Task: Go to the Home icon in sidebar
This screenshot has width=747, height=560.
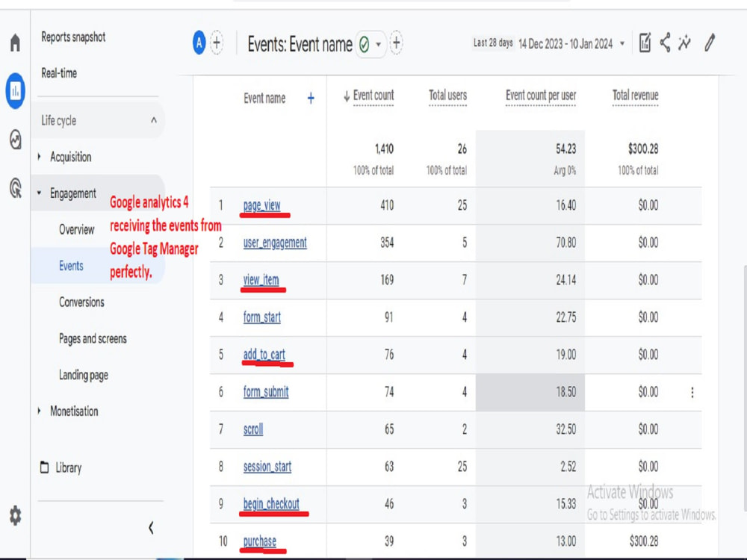Action: [15, 43]
